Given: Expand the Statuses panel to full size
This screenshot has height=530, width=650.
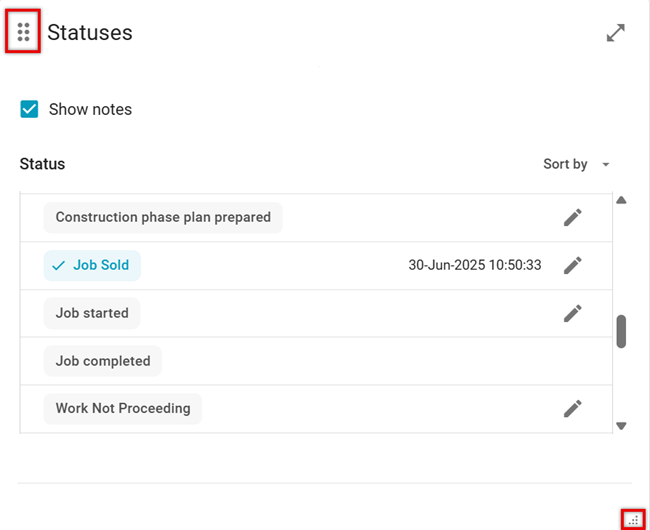Looking at the screenshot, I should point(616,33).
